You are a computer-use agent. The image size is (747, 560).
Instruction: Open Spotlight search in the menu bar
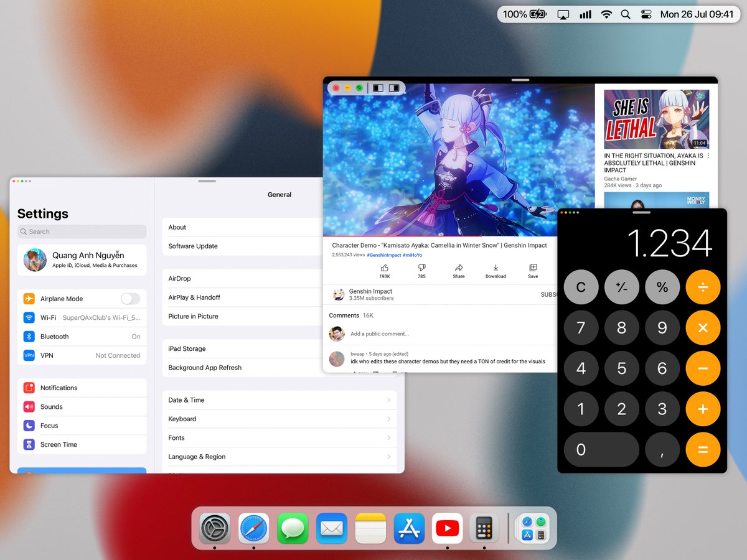(626, 14)
